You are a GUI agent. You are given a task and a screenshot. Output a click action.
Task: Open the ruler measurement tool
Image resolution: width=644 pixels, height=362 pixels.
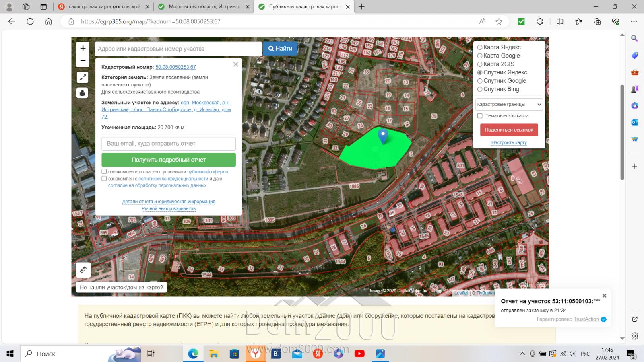[83, 270]
